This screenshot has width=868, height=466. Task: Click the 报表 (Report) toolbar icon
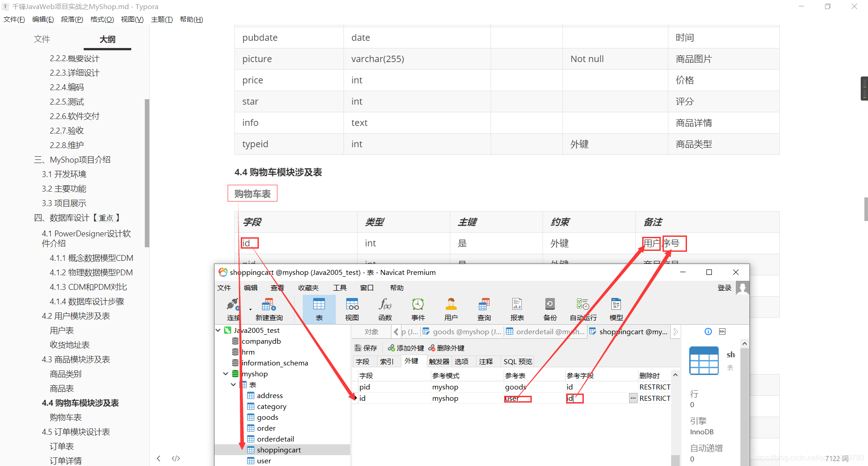[517, 309]
